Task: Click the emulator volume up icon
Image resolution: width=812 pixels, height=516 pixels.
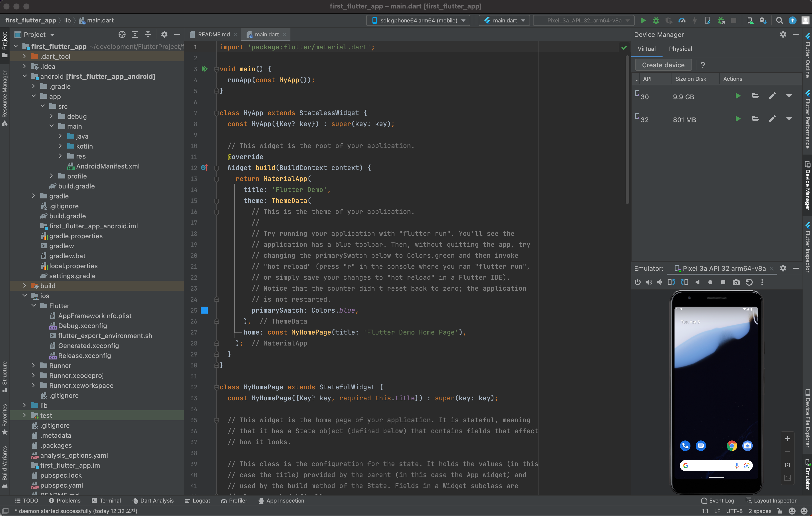Action: point(648,282)
